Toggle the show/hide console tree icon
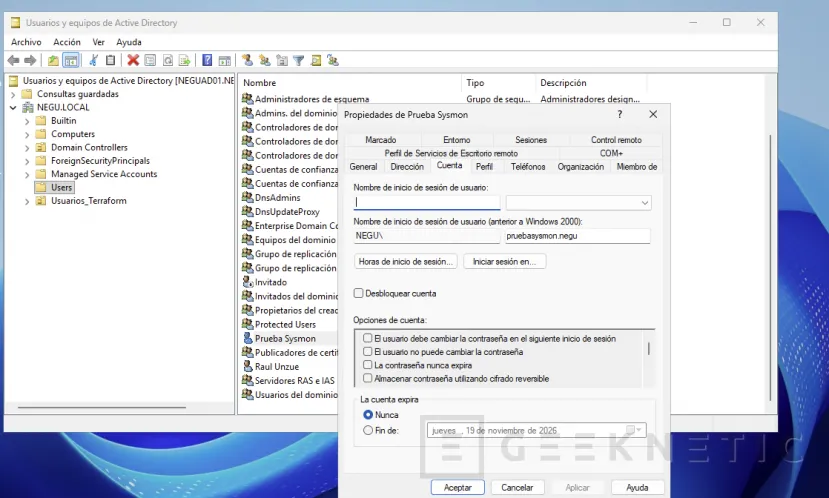829x498 pixels. 70,61
